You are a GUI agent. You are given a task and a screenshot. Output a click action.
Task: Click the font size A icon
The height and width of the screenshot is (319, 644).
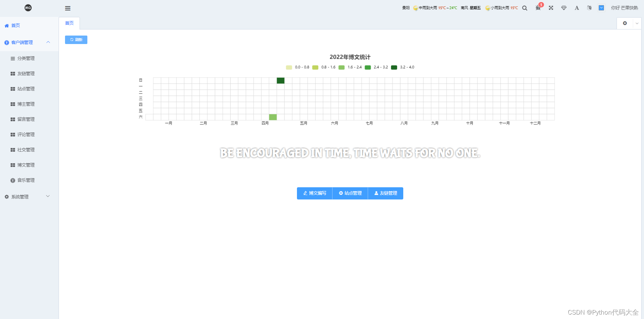(x=577, y=8)
